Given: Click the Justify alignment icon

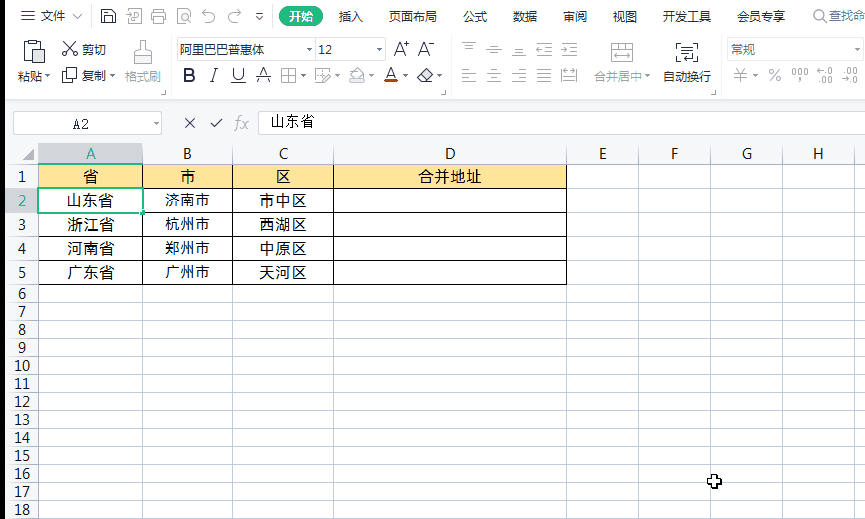Looking at the screenshot, I should click(544, 75).
